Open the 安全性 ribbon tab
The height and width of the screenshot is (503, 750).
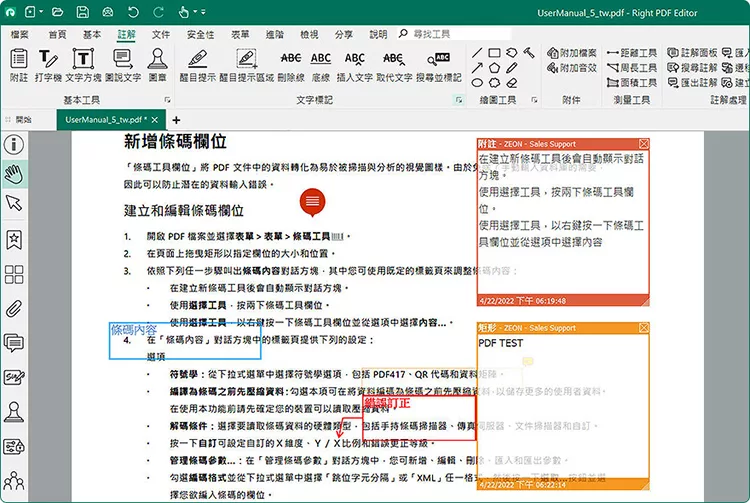tap(200, 34)
